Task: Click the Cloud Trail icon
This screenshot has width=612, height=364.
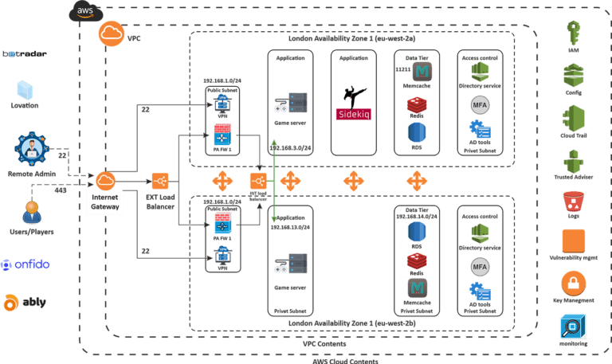Action: 574,118
